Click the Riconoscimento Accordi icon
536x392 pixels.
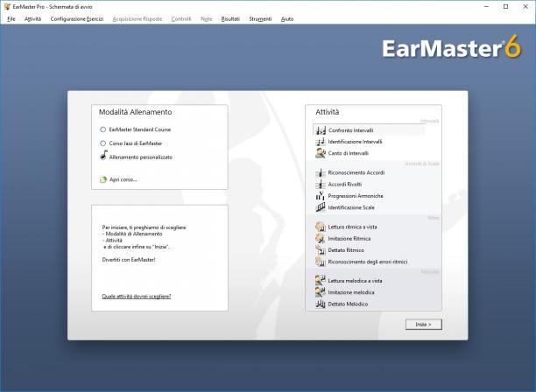(321, 172)
